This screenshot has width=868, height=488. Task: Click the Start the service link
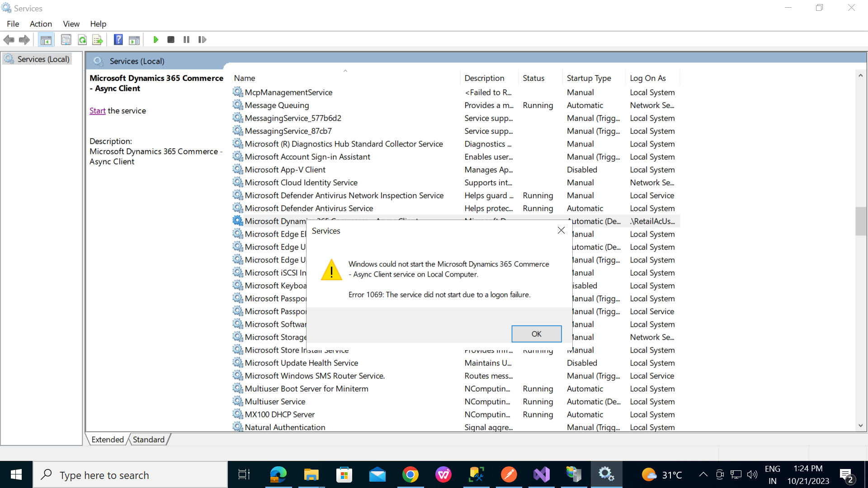[97, 111]
